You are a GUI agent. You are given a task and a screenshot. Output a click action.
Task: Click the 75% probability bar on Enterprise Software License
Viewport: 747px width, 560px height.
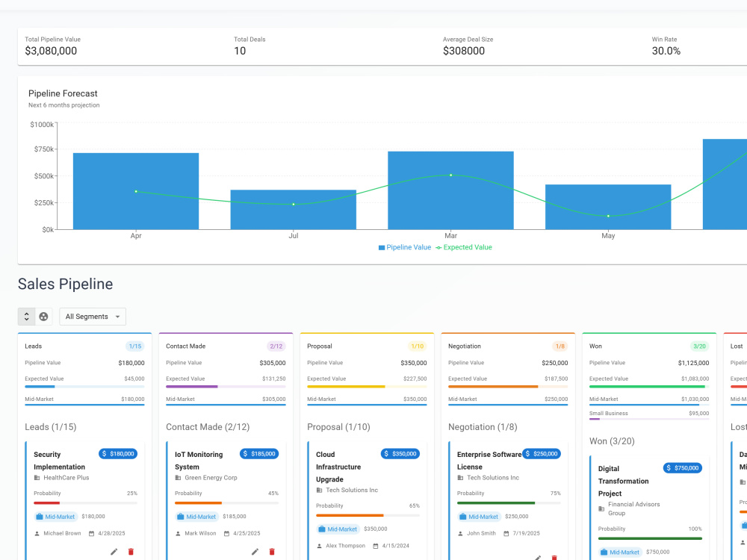click(509, 503)
